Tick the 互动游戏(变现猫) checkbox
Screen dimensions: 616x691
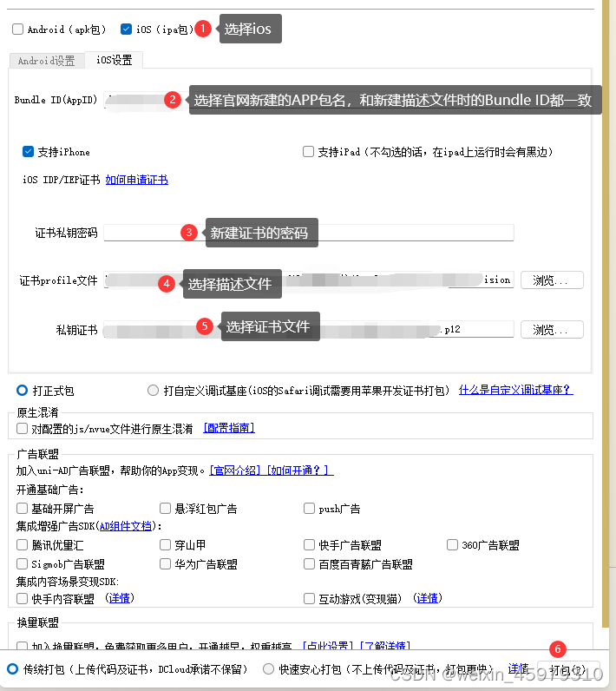point(309,598)
